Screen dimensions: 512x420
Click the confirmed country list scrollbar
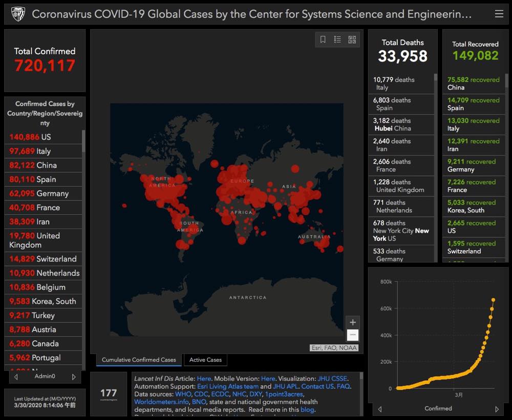click(83, 141)
